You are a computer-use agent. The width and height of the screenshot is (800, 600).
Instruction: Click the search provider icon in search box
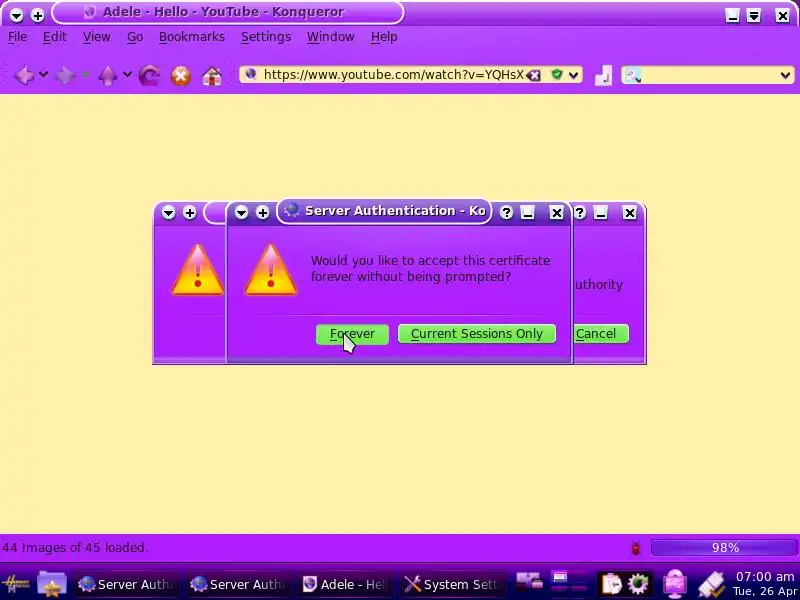coord(633,76)
